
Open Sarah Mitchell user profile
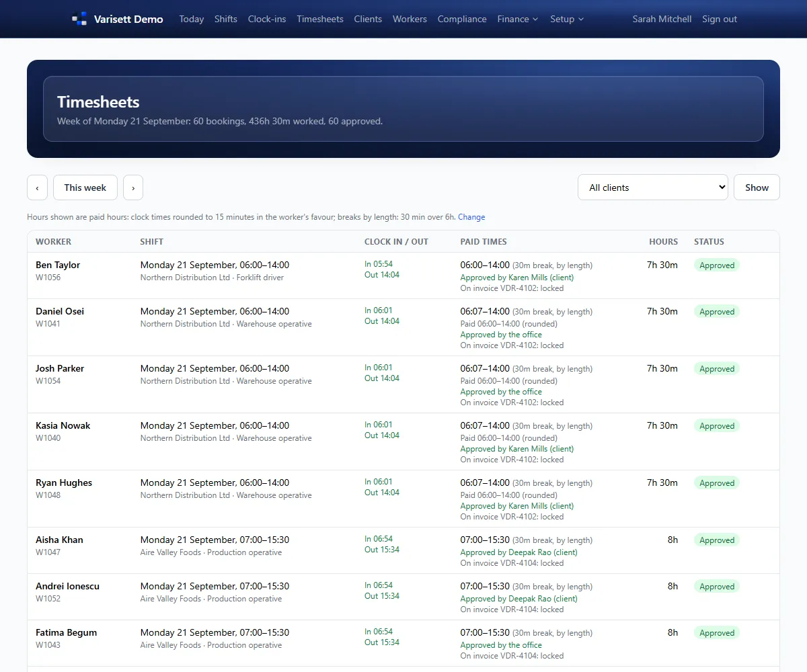click(662, 19)
